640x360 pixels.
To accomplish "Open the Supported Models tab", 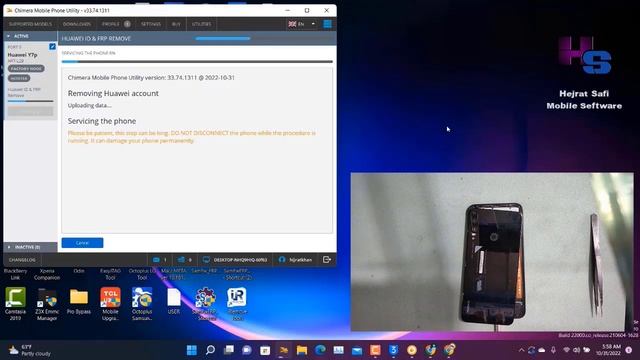I will (x=30, y=24).
